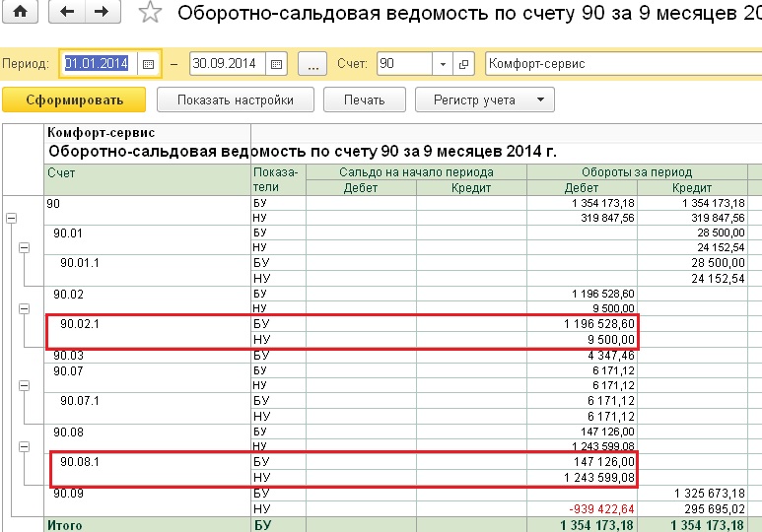Collapse the 90.02 group

click(24, 308)
